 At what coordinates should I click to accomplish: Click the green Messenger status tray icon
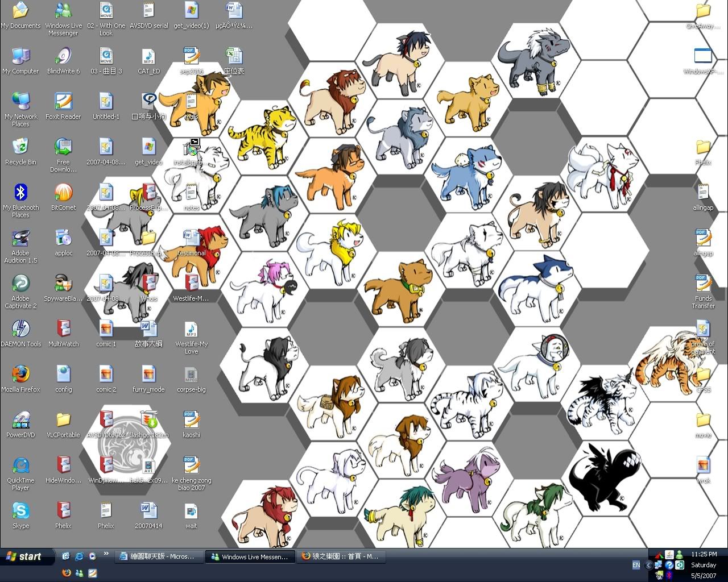(x=679, y=554)
